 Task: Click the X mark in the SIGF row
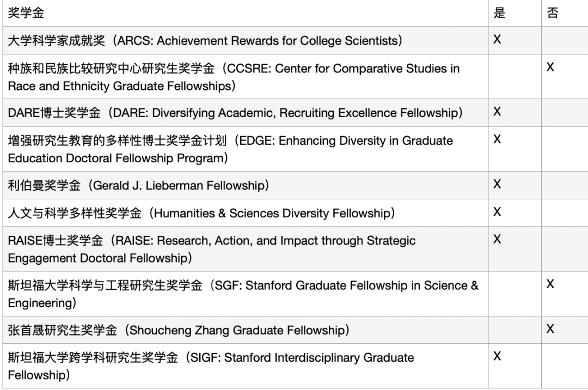click(x=497, y=356)
